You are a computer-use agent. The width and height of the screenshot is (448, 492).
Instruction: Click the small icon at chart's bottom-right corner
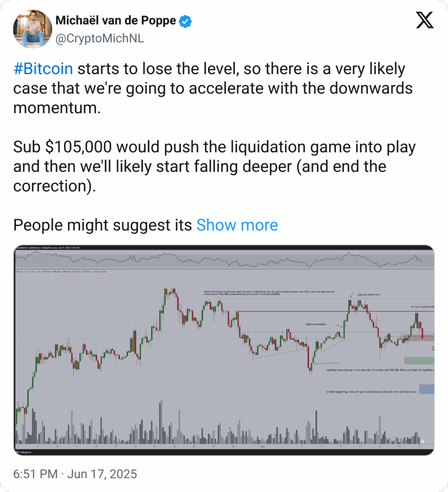pos(422,442)
